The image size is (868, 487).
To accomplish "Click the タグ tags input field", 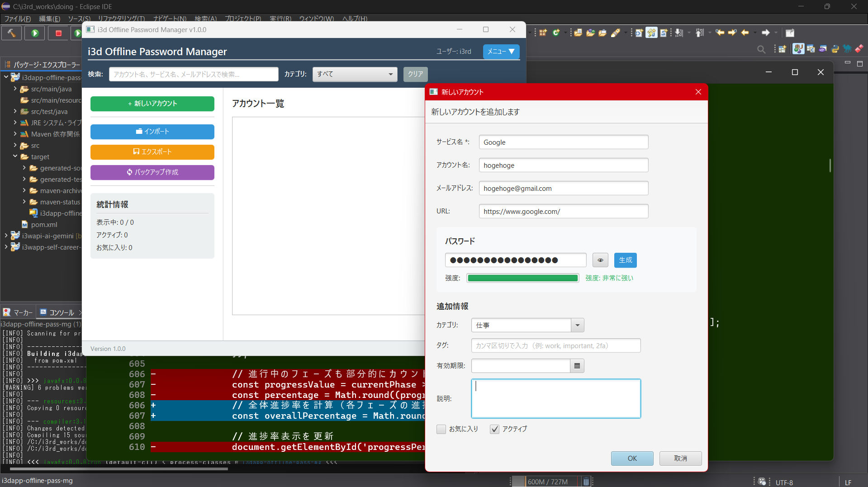I will pos(555,345).
